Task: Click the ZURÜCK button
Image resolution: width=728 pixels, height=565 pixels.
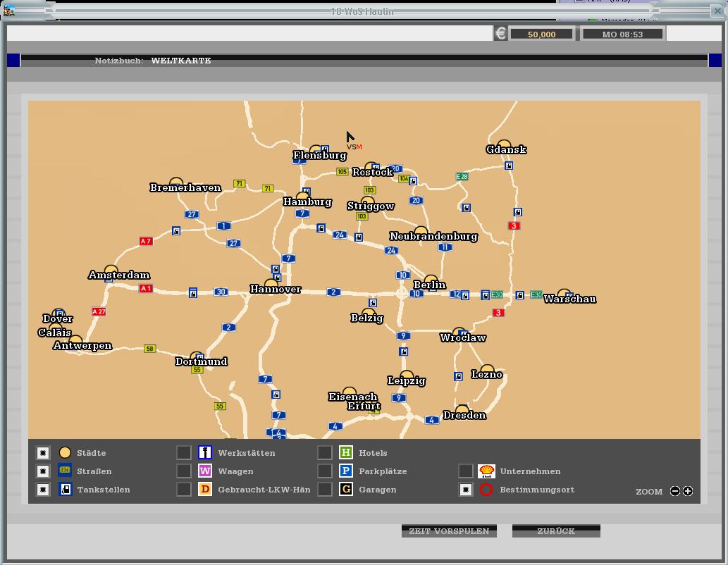Action: (x=556, y=531)
